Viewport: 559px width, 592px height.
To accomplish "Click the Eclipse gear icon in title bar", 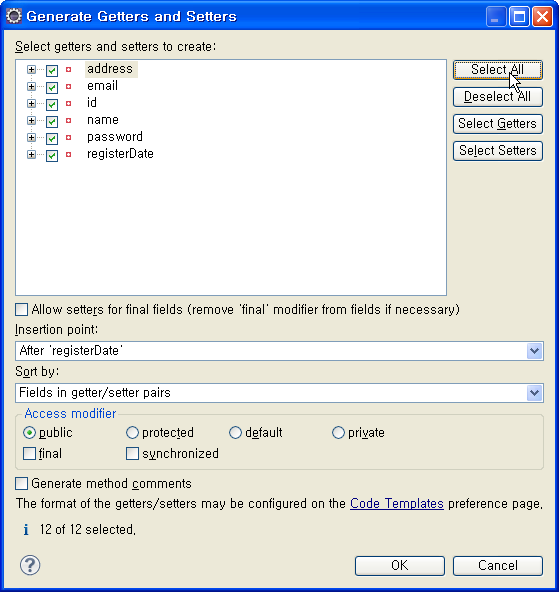I will [x=14, y=16].
